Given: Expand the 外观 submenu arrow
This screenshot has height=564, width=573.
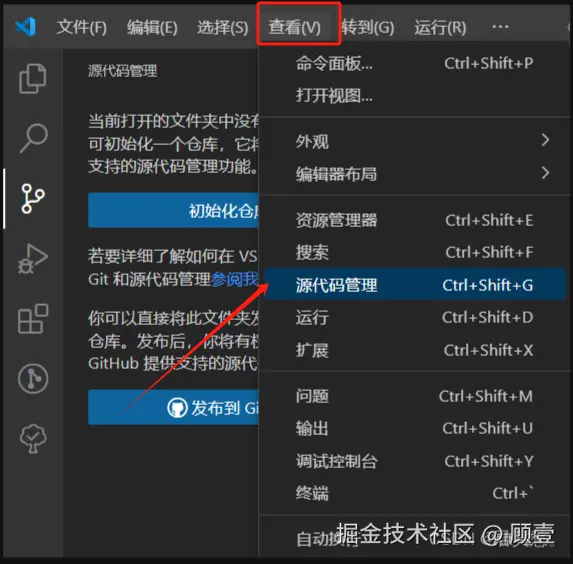Looking at the screenshot, I should [x=545, y=140].
